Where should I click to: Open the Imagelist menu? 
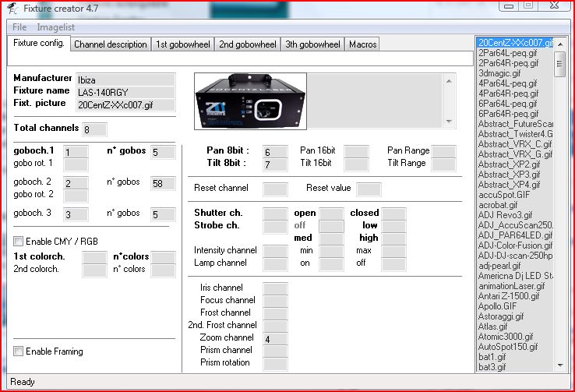point(56,27)
